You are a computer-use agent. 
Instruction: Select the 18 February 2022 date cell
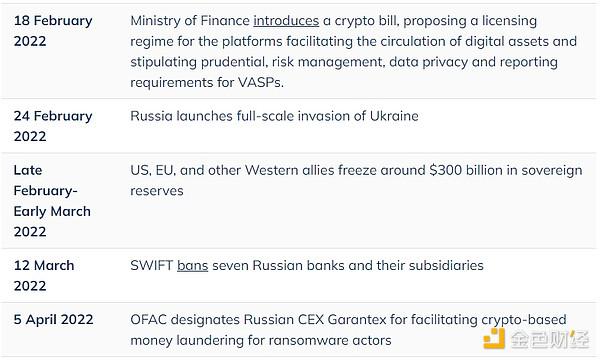click(x=53, y=31)
